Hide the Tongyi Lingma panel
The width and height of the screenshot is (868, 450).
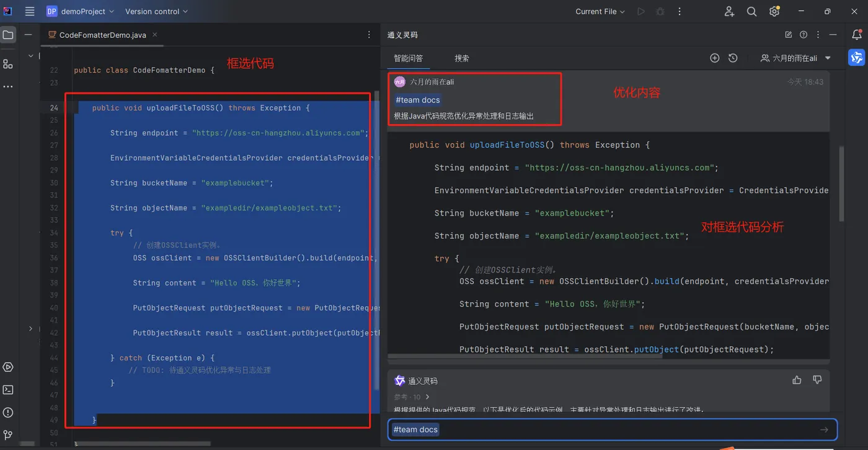833,35
